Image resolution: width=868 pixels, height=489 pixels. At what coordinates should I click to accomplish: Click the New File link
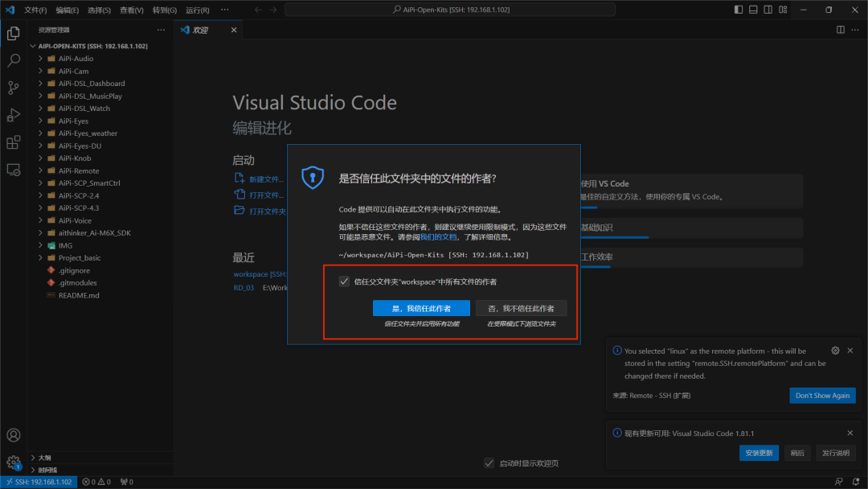point(259,179)
